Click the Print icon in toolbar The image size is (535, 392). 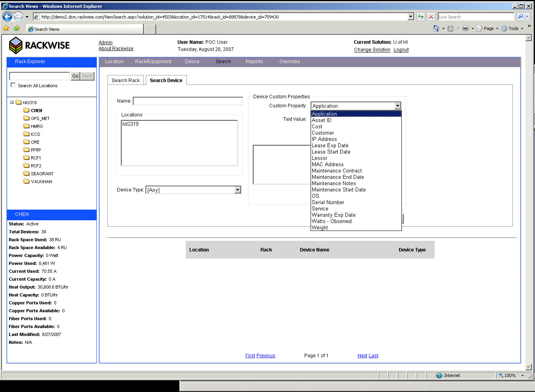465,28
